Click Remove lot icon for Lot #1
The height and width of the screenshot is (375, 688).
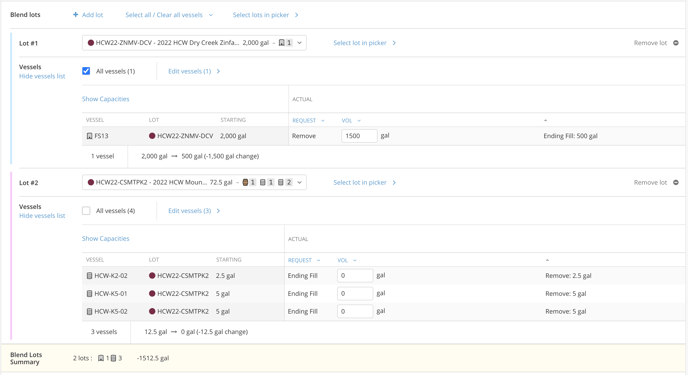676,43
